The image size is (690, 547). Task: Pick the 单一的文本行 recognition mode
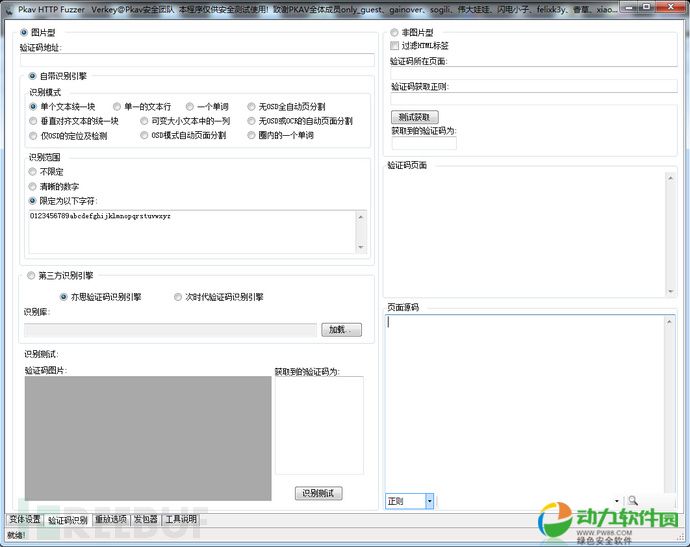(x=118, y=106)
